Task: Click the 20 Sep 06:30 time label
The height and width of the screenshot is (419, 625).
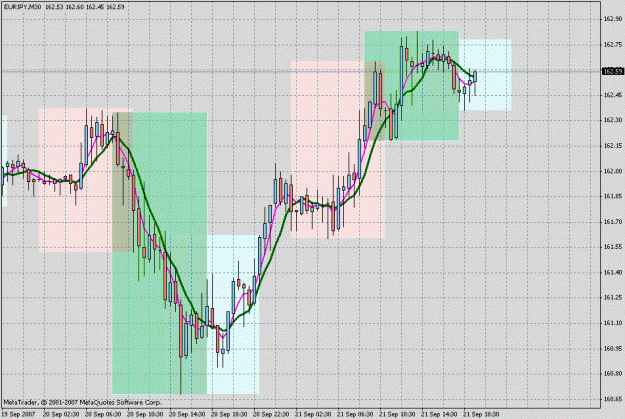Action: click(x=103, y=414)
